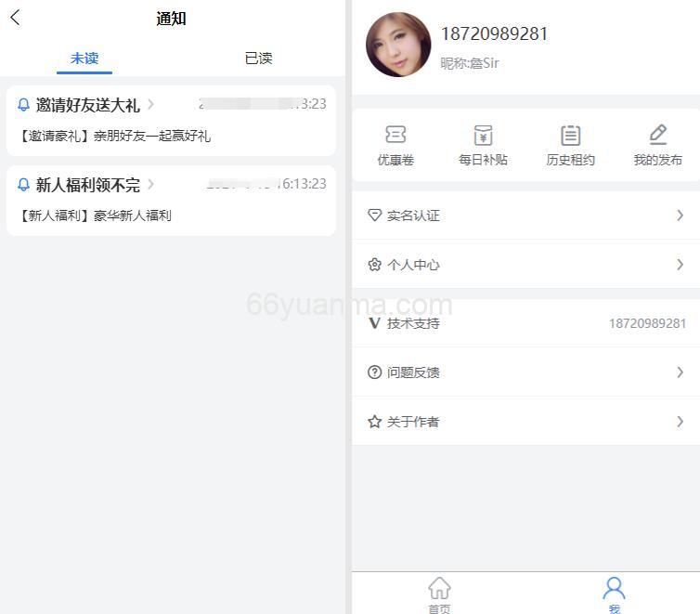Expand chevron next to 新人福利领不完
This screenshot has height=614, width=700.
[x=150, y=184]
